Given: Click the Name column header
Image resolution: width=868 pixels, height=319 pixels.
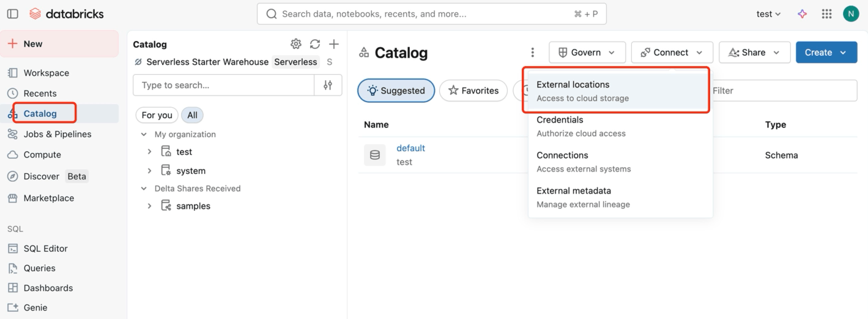Looking at the screenshot, I should tap(376, 124).
